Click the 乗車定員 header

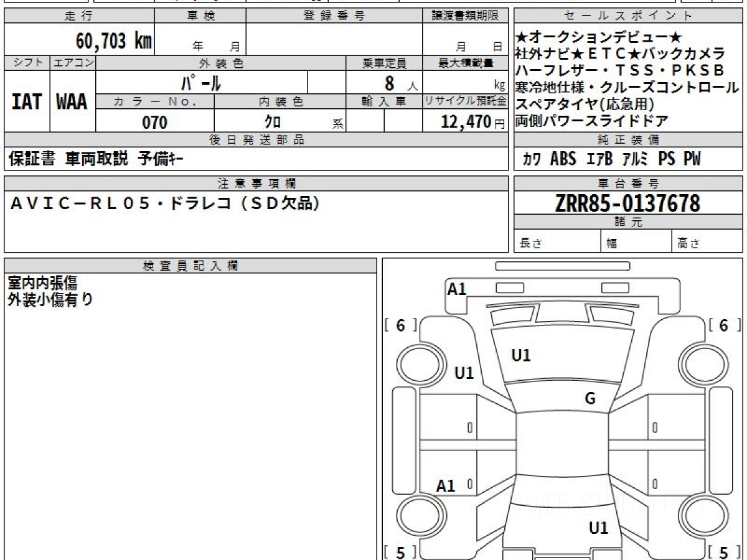pos(384,63)
